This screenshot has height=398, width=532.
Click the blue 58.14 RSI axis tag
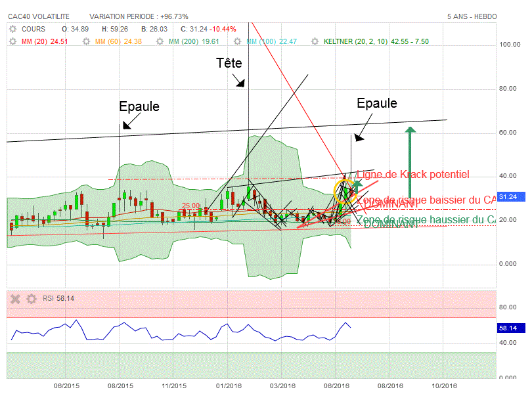pos(511,328)
